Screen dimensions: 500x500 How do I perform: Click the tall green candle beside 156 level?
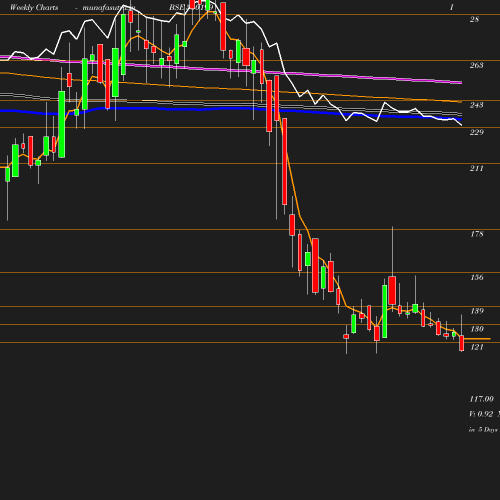[x=385, y=311]
